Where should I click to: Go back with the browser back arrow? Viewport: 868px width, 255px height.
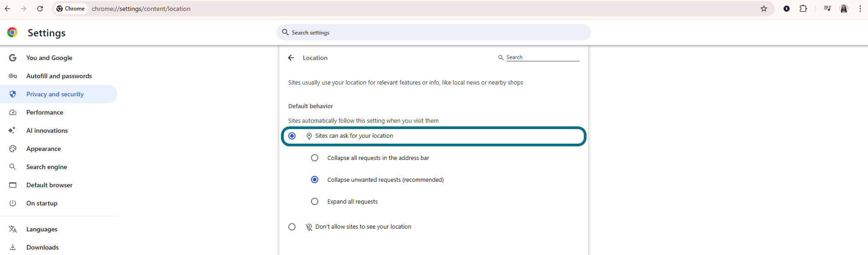pos(7,9)
